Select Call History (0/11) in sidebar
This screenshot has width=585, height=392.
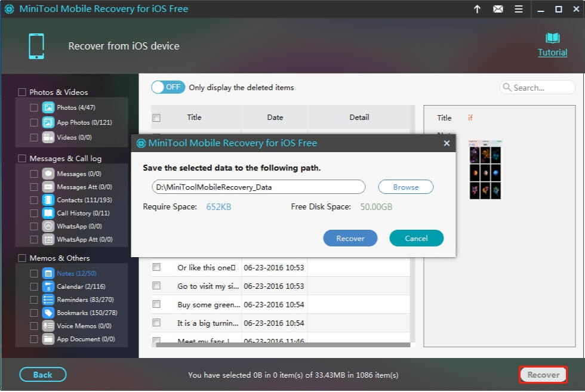[83, 213]
